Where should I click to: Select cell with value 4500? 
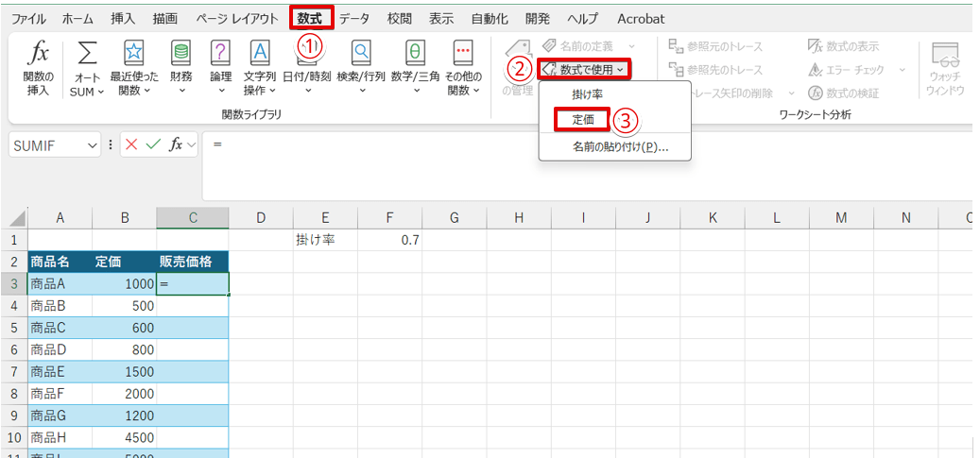[125, 437]
